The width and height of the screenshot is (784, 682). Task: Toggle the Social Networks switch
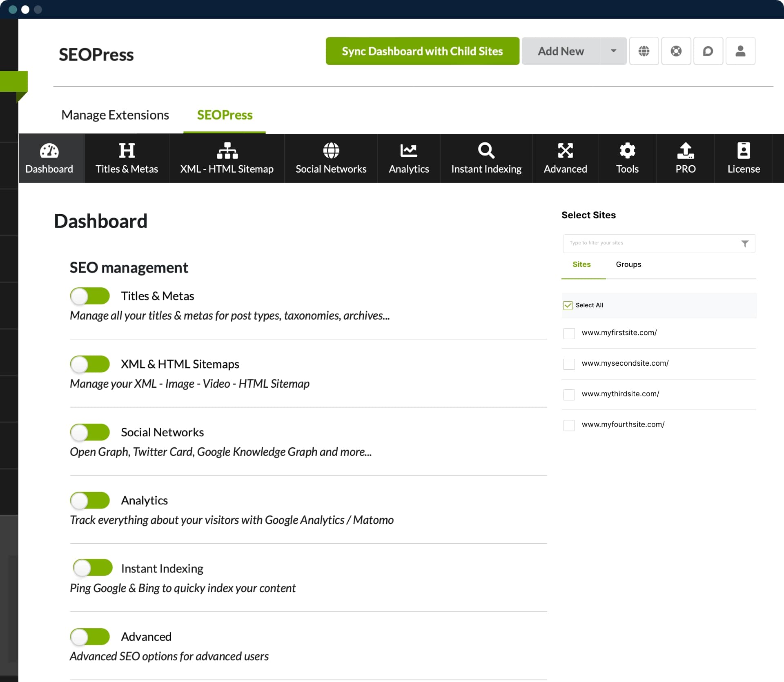pos(90,432)
